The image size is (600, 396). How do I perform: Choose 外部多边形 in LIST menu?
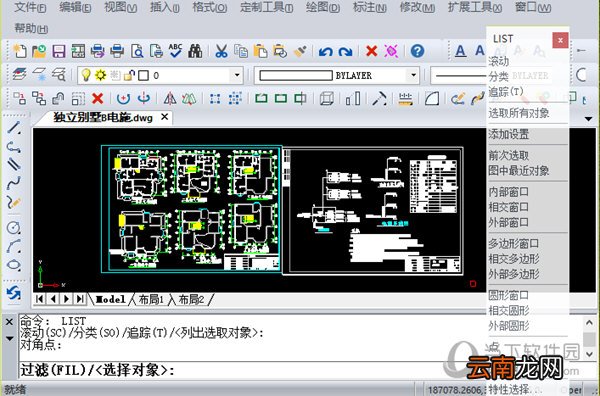514,274
